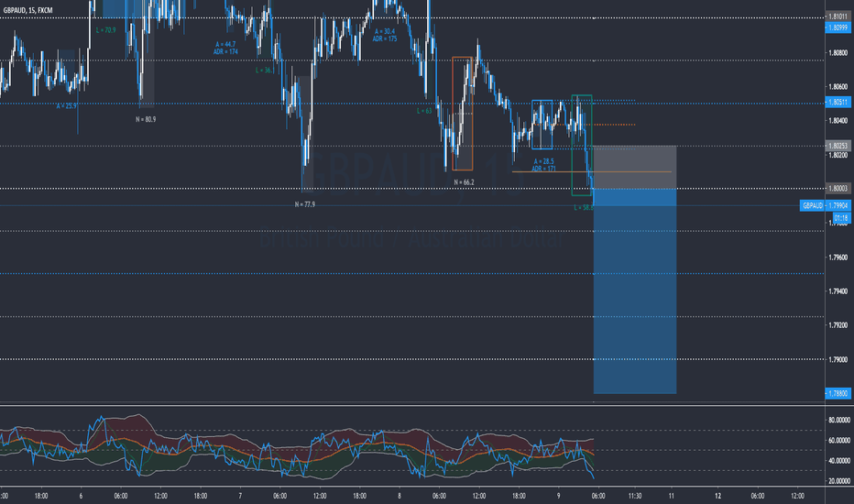854x504 pixels.
Task: Select the gray 1.80003 price label
Action: click(x=838, y=189)
